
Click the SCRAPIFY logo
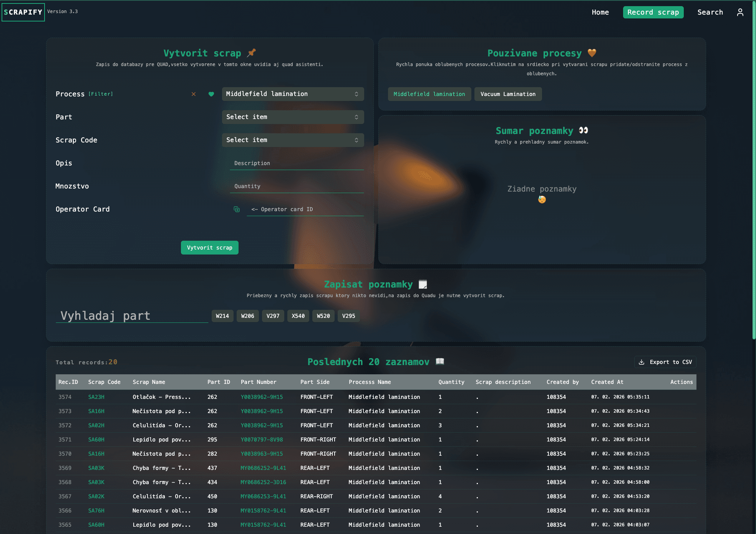coord(23,12)
